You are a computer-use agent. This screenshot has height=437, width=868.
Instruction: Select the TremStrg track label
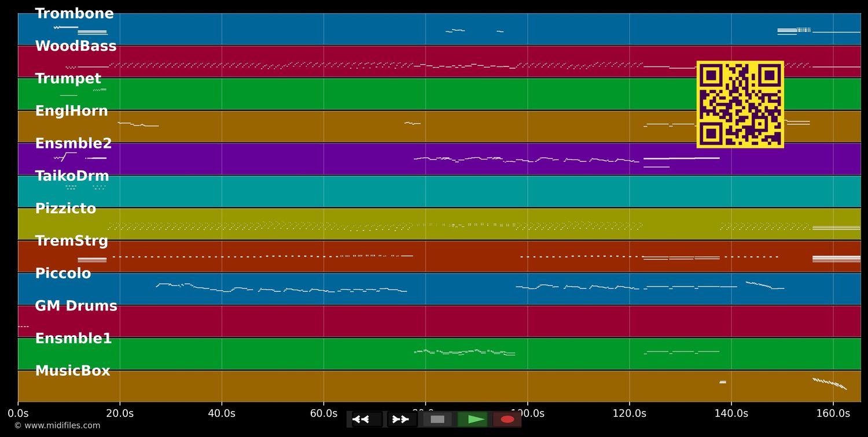[71, 241]
